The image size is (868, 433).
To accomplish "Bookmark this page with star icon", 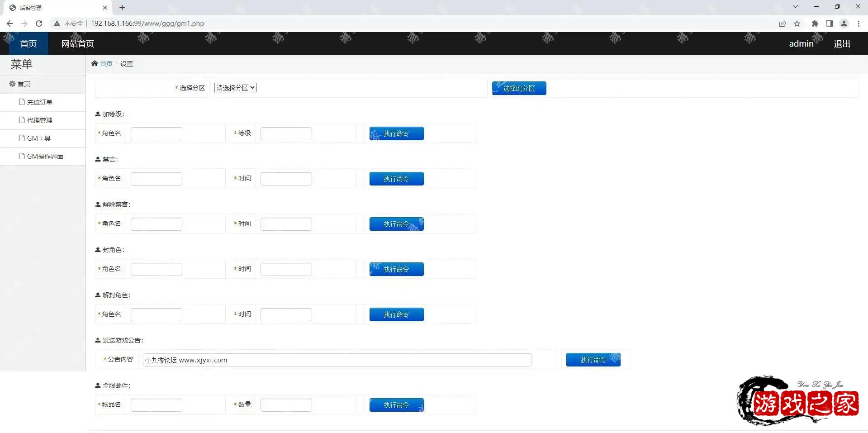I will [797, 24].
